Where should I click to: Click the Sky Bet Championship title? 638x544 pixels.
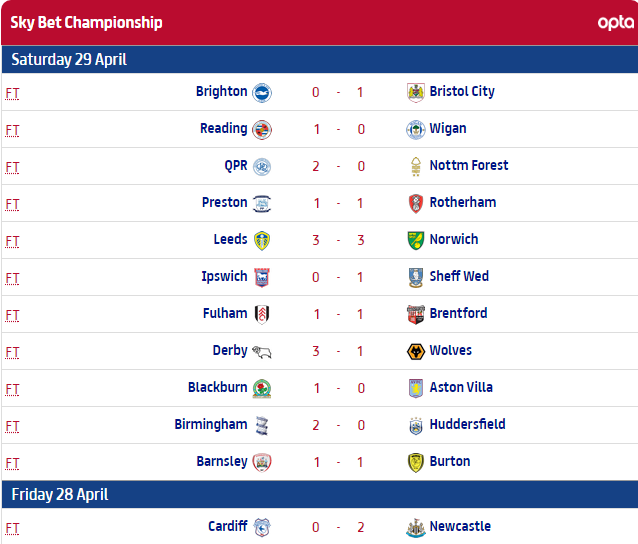click(86, 22)
